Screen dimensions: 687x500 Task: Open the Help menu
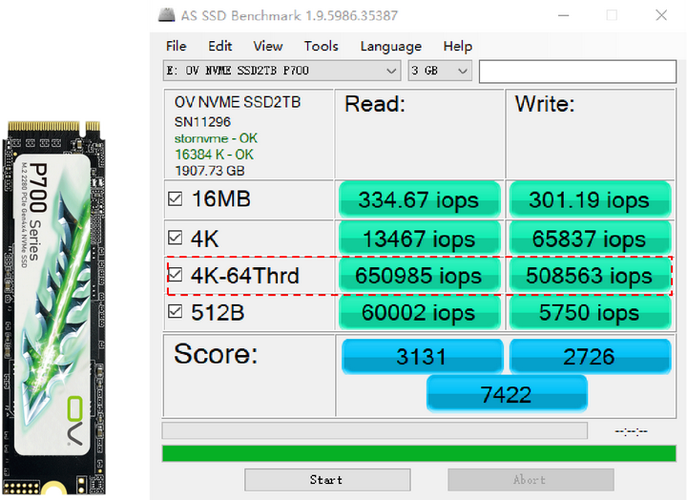[x=457, y=46]
